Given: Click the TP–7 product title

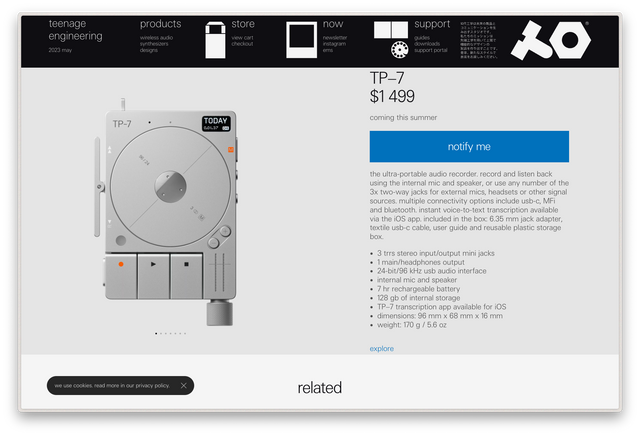Looking at the screenshot, I should point(387,78).
